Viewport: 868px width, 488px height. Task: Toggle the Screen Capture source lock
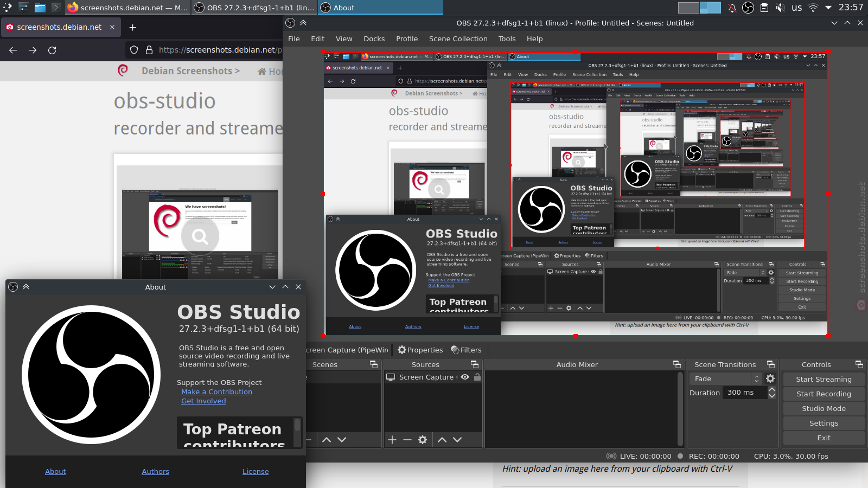click(x=477, y=377)
